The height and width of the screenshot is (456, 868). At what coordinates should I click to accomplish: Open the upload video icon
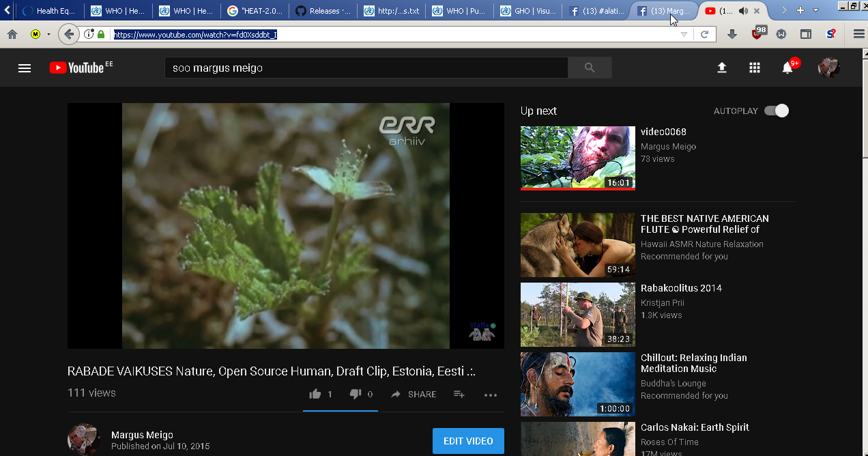coord(721,68)
